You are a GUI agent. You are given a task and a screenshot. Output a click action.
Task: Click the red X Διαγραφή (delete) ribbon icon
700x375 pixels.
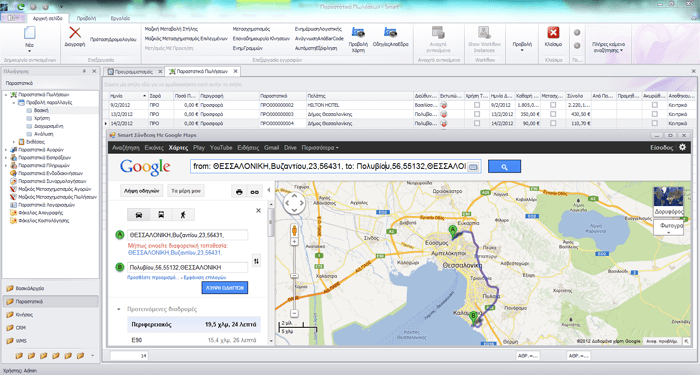tap(75, 33)
